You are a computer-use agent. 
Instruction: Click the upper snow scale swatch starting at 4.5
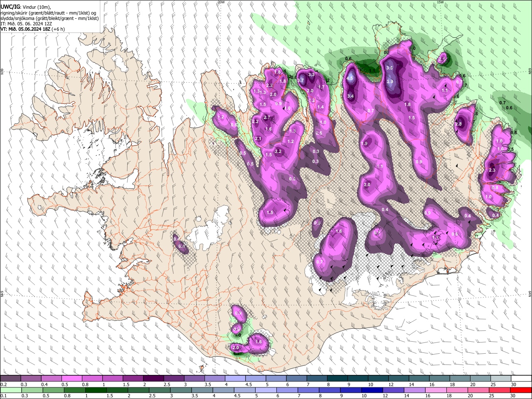pyautogui.click(x=256, y=378)
